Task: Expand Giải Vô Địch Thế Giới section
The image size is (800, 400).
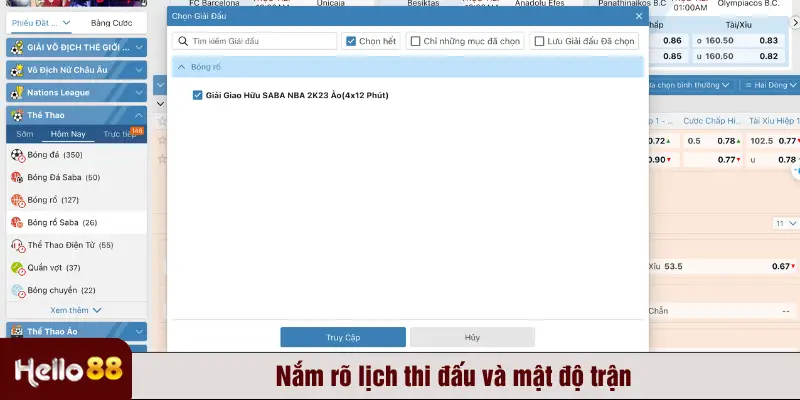Action: pyautogui.click(x=139, y=47)
